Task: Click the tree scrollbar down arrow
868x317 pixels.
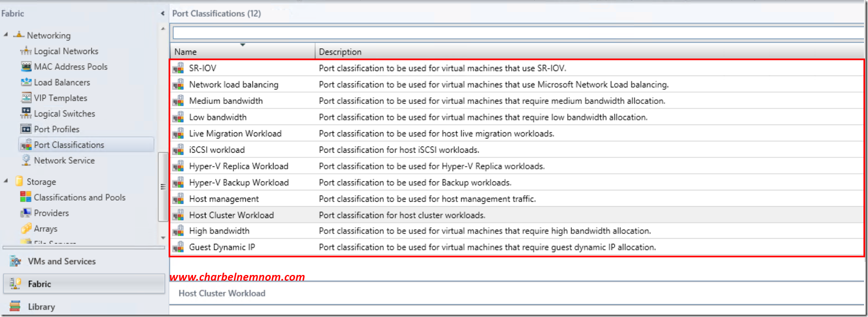Action: tap(163, 237)
